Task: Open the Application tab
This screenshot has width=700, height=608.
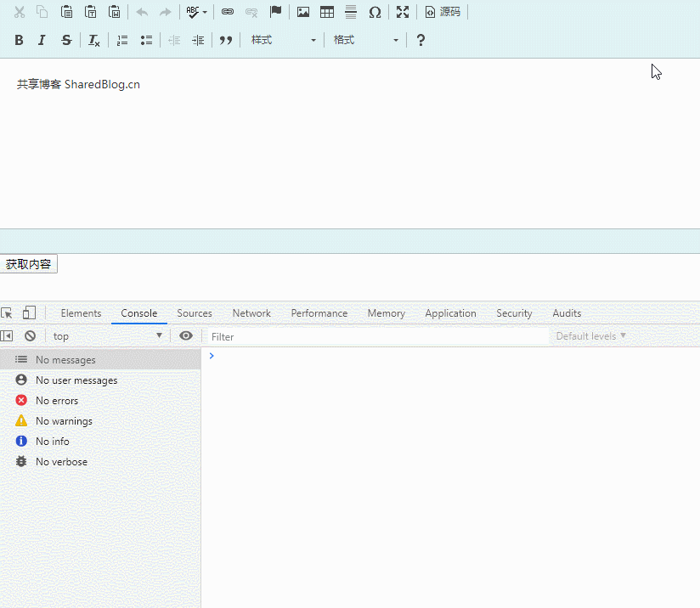Action: (x=451, y=313)
